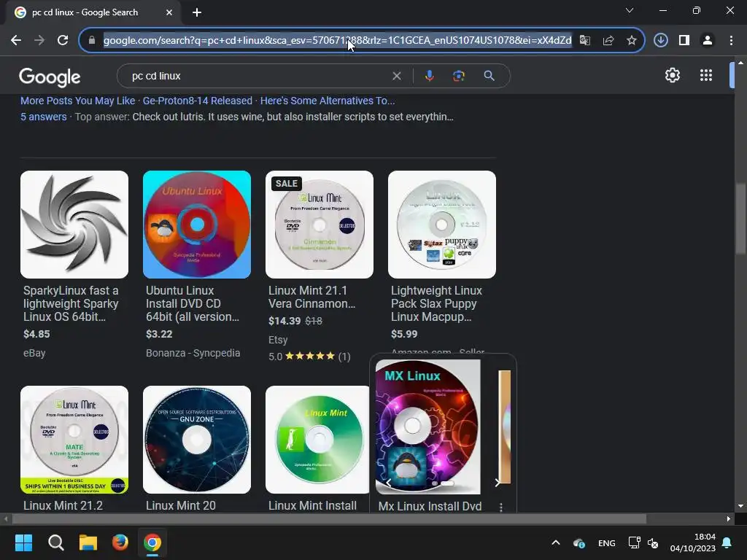This screenshot has width=747, height=560.
Task: Close the 'pc cd linux' tab
Action: pos(169,12)
